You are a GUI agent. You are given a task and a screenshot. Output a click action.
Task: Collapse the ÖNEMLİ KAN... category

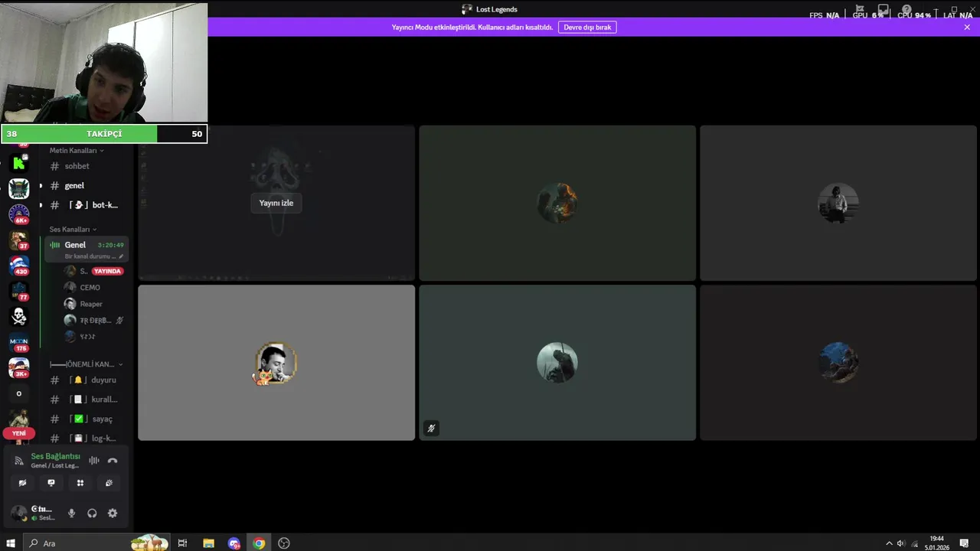point(87,364)
